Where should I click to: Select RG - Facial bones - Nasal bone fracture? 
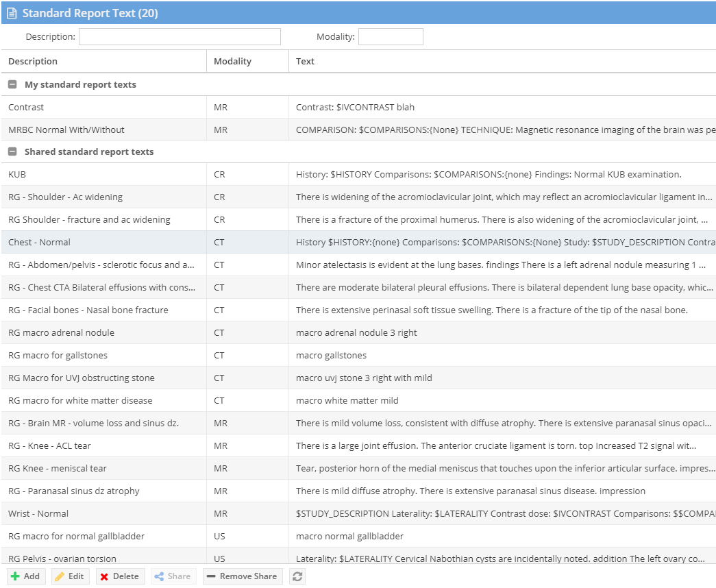(x=358, y=310)
